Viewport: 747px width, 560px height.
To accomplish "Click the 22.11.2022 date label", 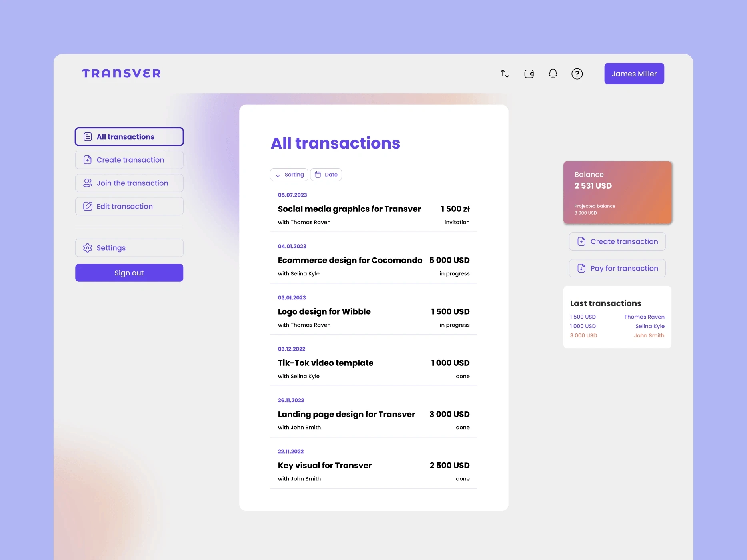I will tap(291, 451).
